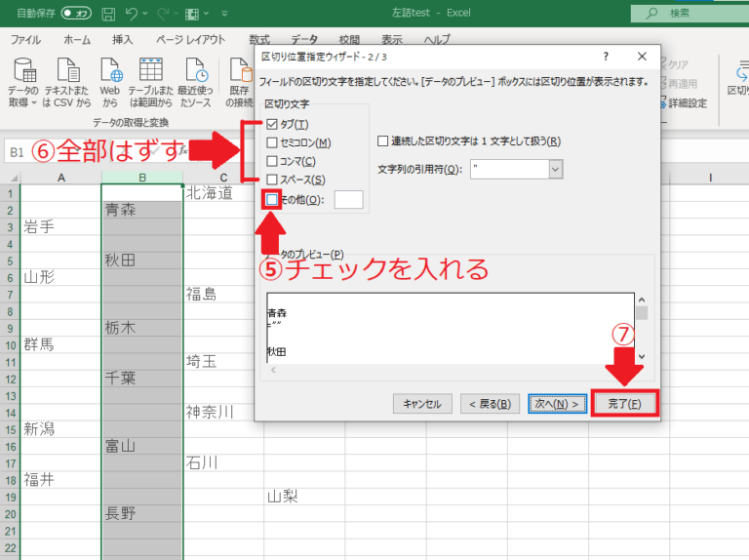This screenshot has width=749, height=560.
Task: Click 秋田 in the data preview
Action: (277, 351)
